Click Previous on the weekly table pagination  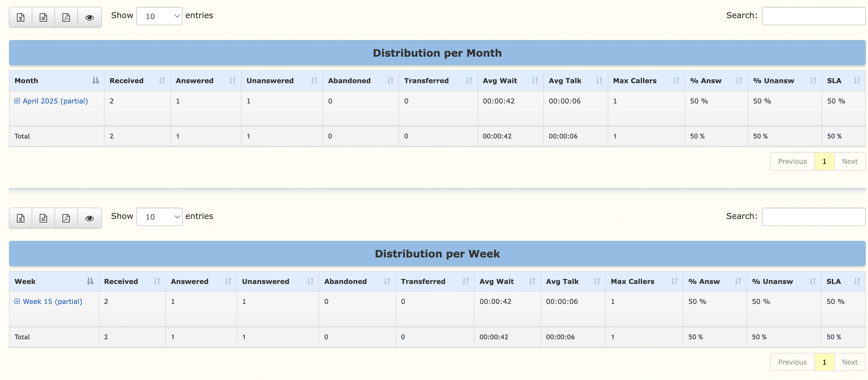click(792, 362)
